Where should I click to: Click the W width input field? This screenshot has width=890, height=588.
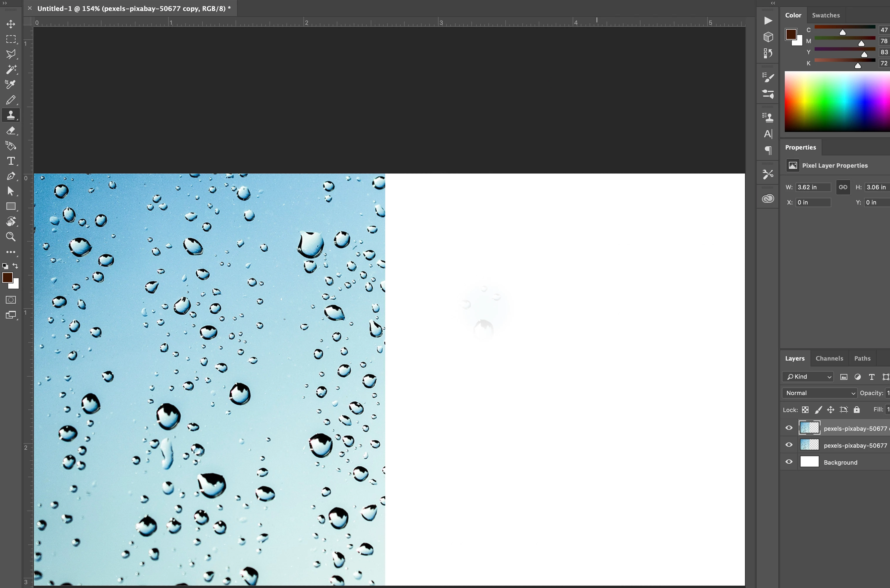pyautogui.click(x=813, y=187)
